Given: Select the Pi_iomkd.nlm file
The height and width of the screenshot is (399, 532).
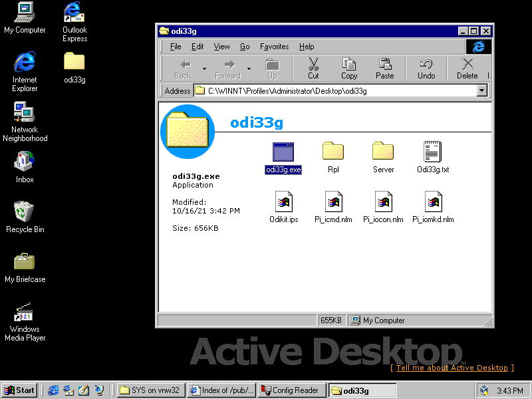Looking at the screenshot, I should (433, 207).
